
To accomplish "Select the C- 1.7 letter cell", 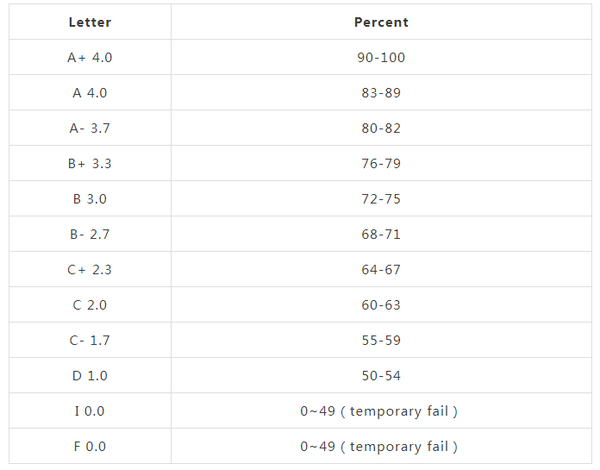I will click(x=89, y=341).
